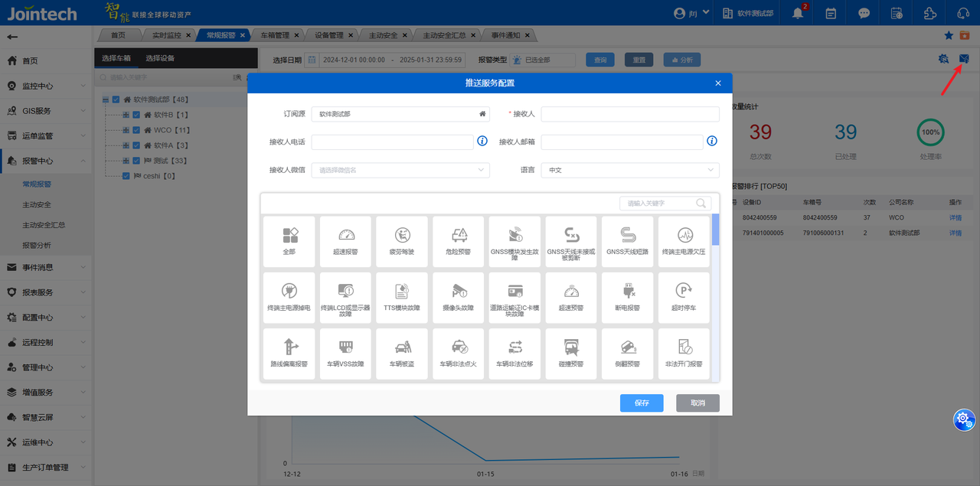The height and width of the screenshot is (486, 980).
Task: Select the 摄像头故障 alarm tile
Action: click(458, 298)
